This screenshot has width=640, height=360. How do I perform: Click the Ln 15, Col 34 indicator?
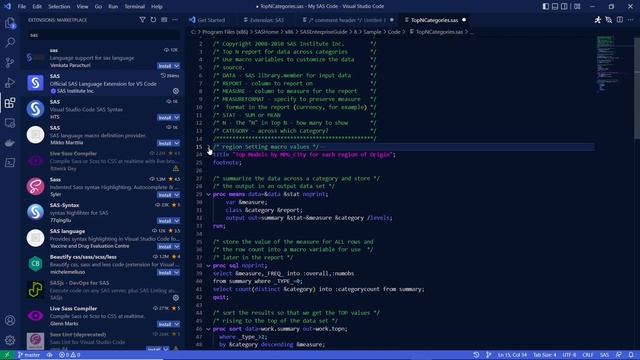click(x=512, y=355)
